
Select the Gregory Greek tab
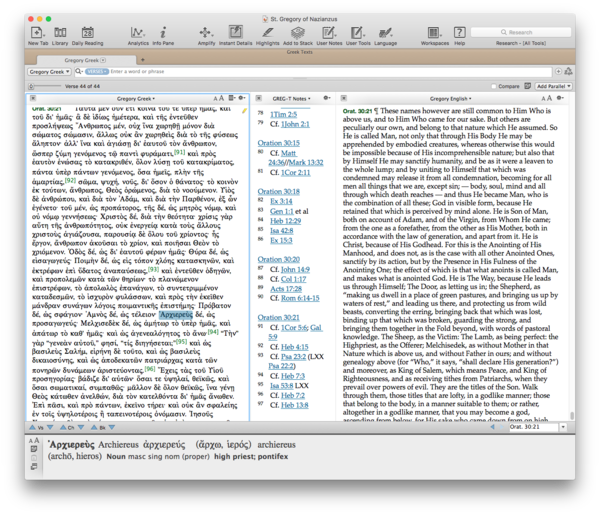[x=86, y=60]
